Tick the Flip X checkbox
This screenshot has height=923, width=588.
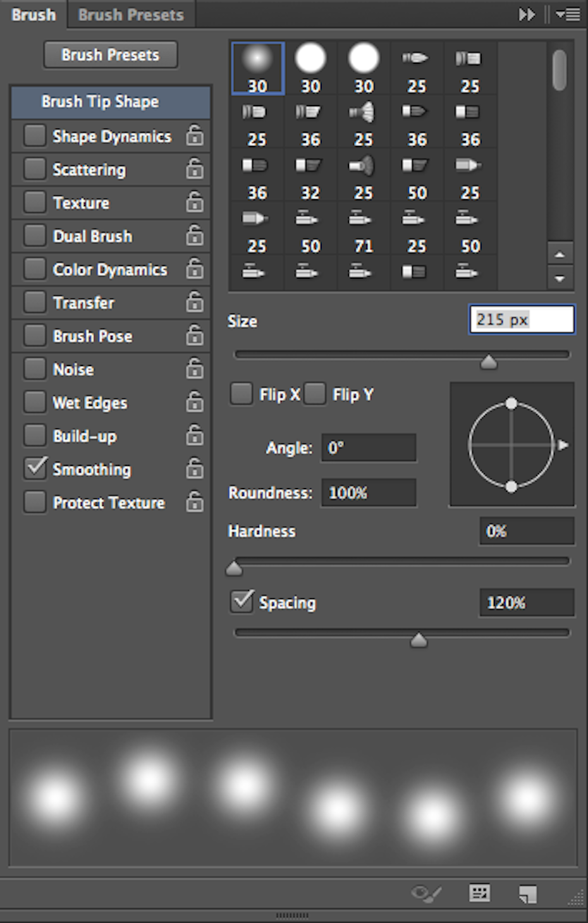tap(241, 393)
